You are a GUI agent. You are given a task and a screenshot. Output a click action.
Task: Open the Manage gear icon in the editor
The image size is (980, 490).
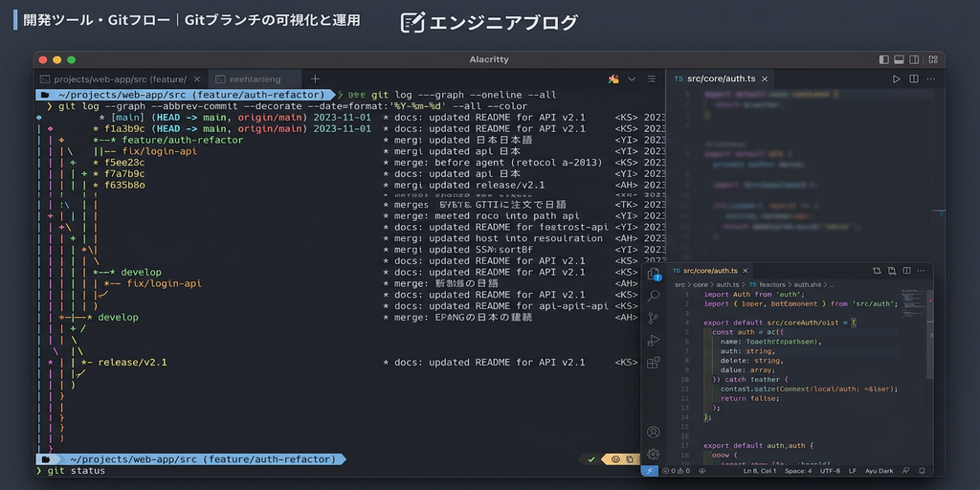tap(653, 454)
